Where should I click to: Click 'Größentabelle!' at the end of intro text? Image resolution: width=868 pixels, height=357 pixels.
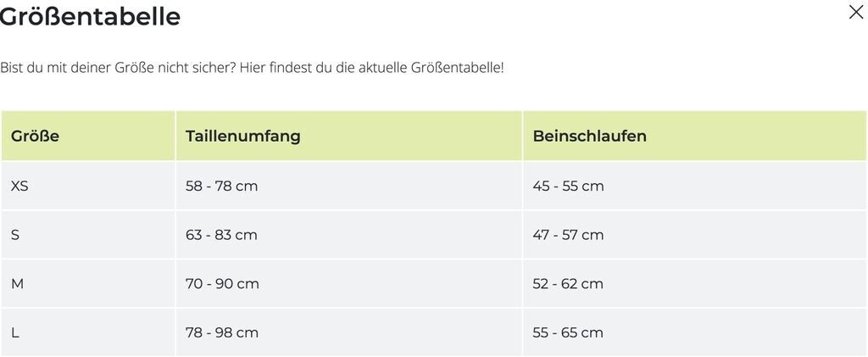(x=457, y=67)
